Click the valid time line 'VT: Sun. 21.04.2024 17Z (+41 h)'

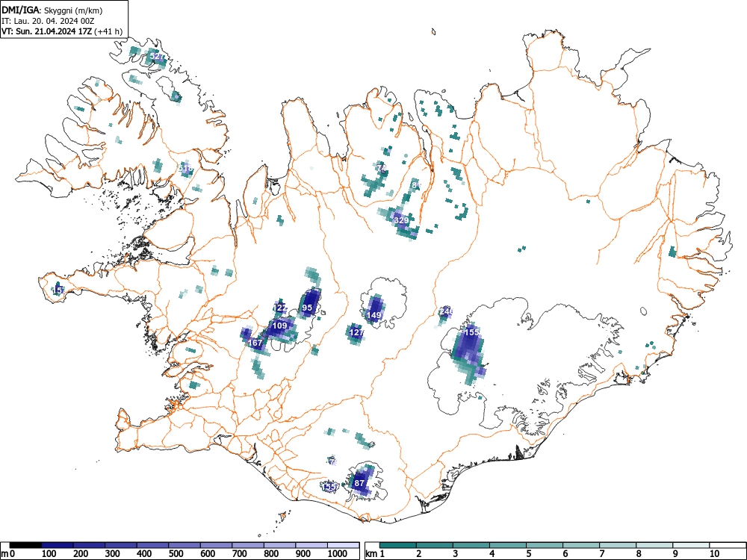[62, 32]
